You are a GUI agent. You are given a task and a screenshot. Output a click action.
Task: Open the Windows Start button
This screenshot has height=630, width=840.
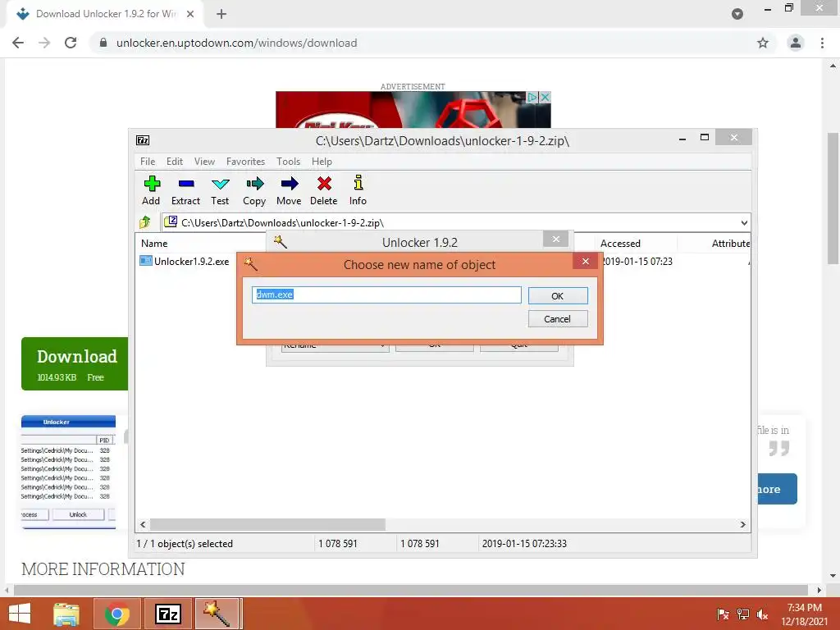coord(20,614)
